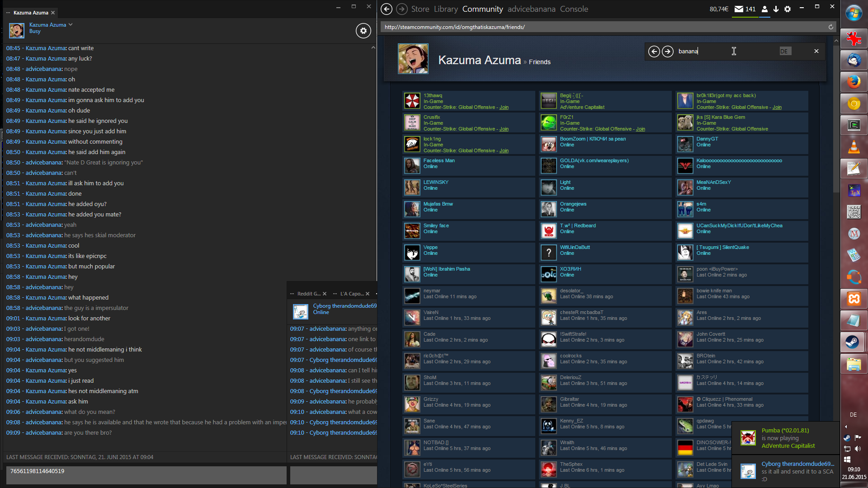Join 13thawq's Counter-Strike game
Screen dimensions: 868x488
504,108
